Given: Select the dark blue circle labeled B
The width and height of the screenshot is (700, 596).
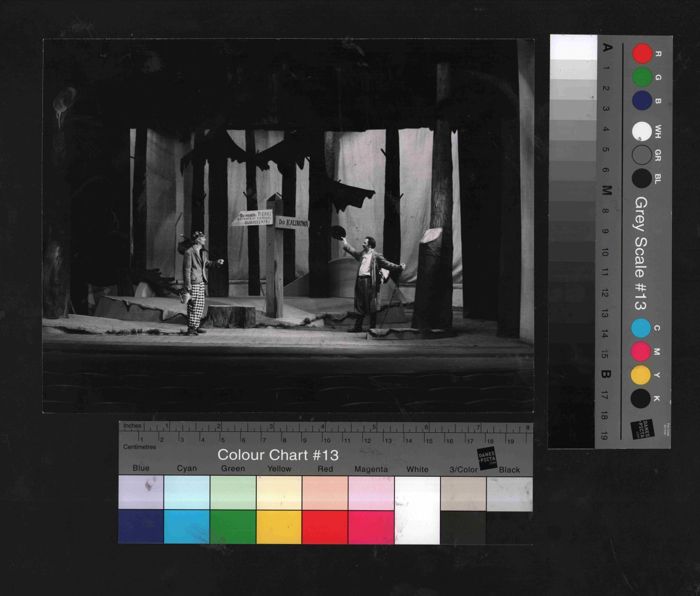Looking at the screenshot, I should pos(642,101).
